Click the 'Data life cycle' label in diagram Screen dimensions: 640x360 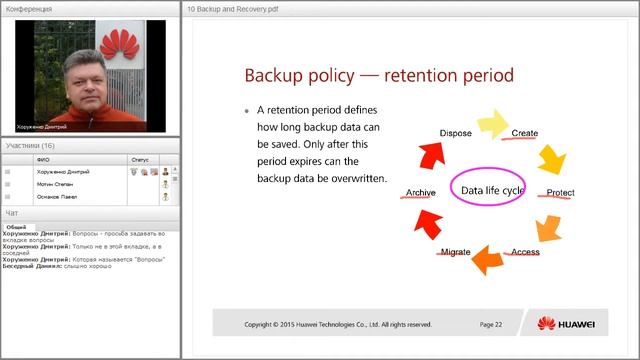(492, 190)
